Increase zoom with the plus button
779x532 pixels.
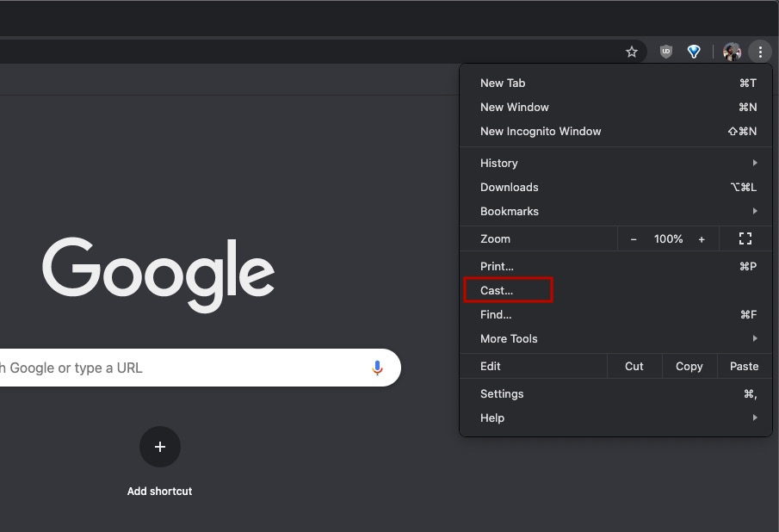(x=702, y=239)
